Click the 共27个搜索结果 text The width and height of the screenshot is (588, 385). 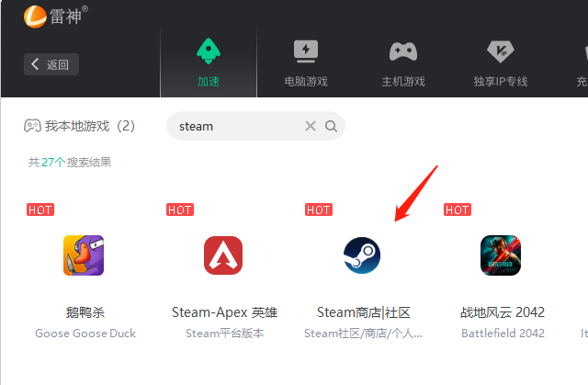(70, 163)
